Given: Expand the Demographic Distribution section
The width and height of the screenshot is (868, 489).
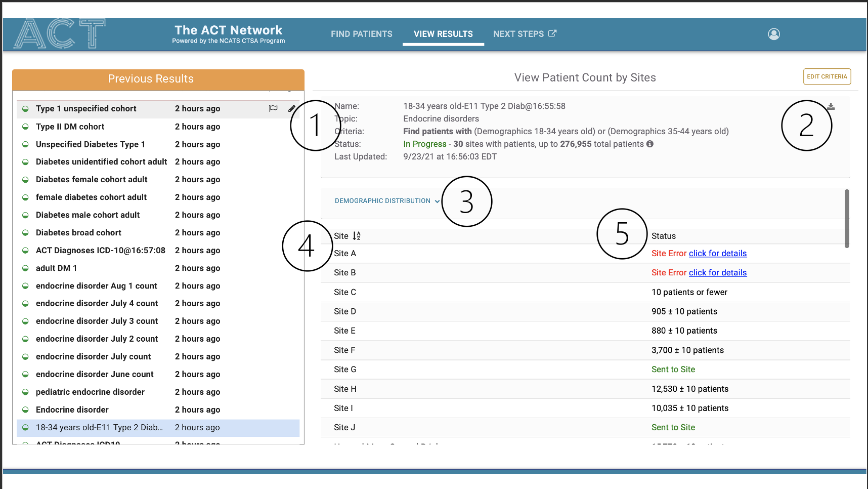Looking at the screenshot, I should pyautogui.click(x=387, y=201).
